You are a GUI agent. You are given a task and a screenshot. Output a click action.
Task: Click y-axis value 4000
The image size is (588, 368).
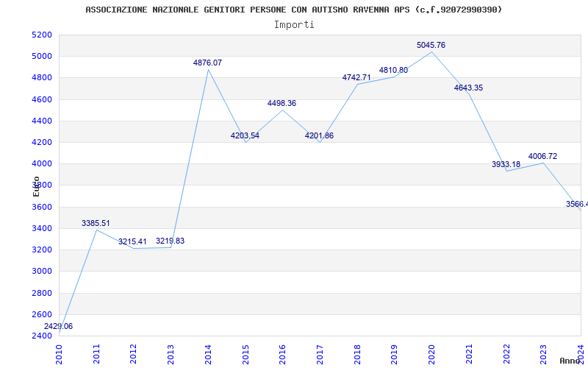tap(43, 163)
